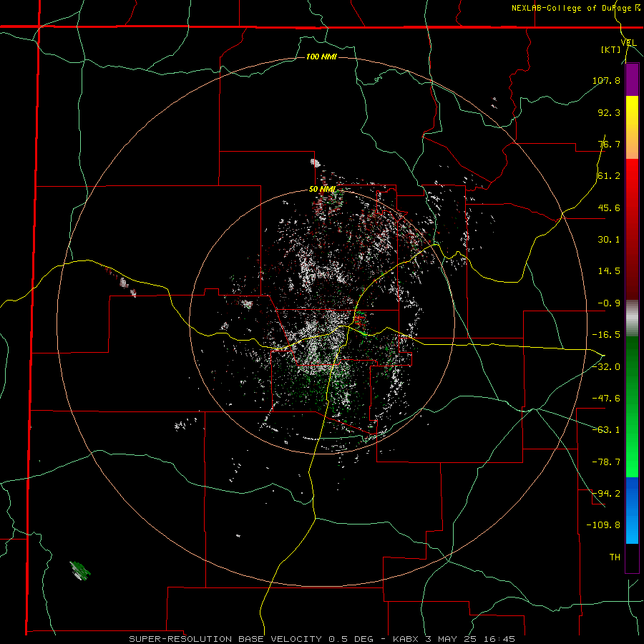Select the 107.8 velocity scale value
The width and height of the screenshot is (644, 644).
coord(606,80)
